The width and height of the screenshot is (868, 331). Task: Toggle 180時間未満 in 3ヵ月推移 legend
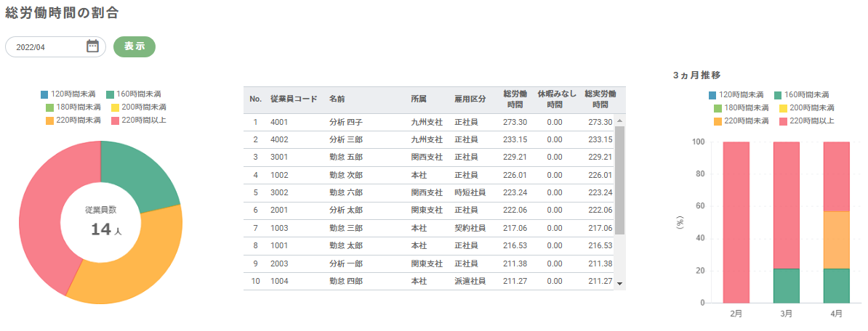pyautogui.click(x=742, y=107)
